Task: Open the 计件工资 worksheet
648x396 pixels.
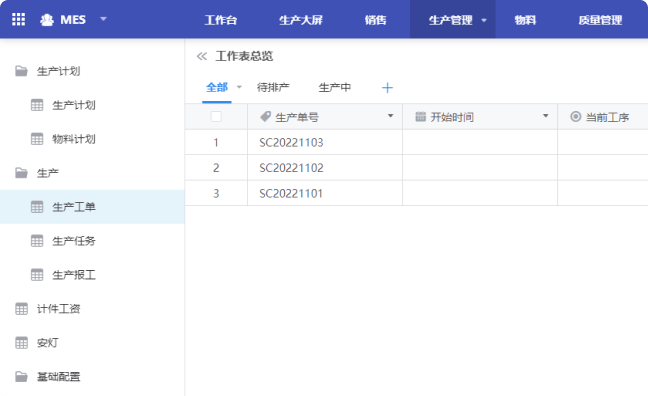Action: [x=58, y=308]
